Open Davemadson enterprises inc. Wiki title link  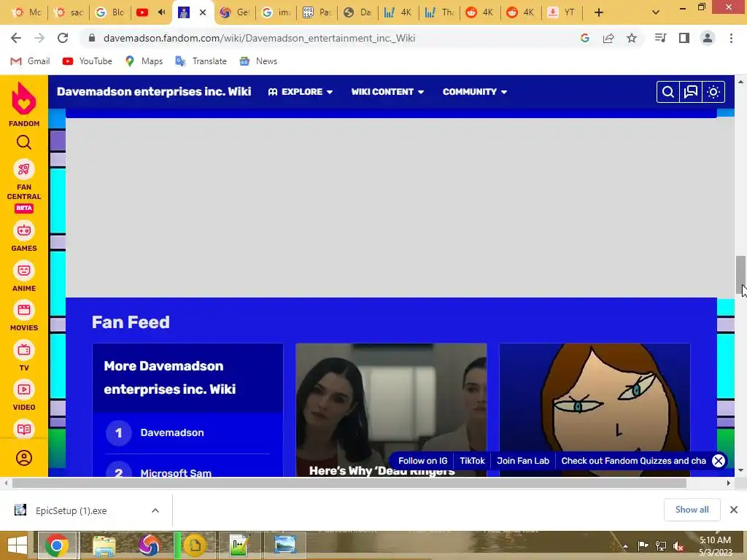pyautogui.click(x=154, y=91)
